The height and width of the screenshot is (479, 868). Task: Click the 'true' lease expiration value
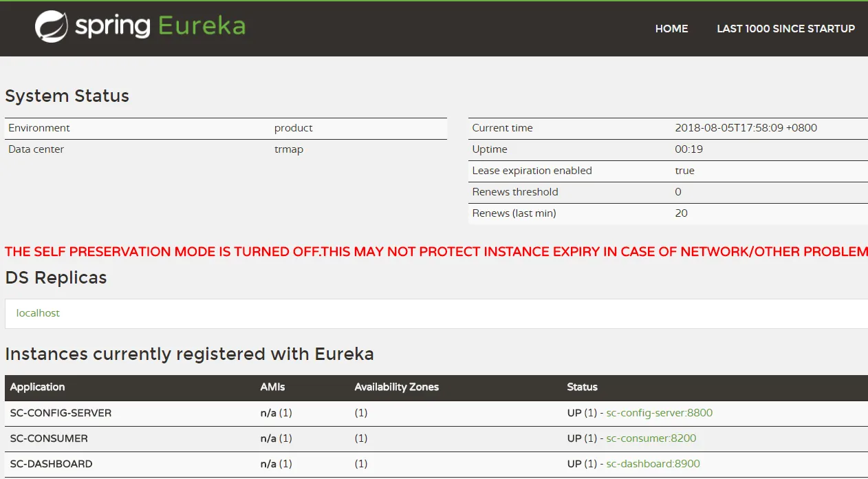[x=685, y=171]
